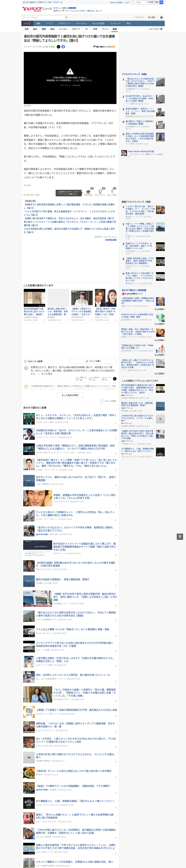Click the ウェブ検索 input field

138,2
